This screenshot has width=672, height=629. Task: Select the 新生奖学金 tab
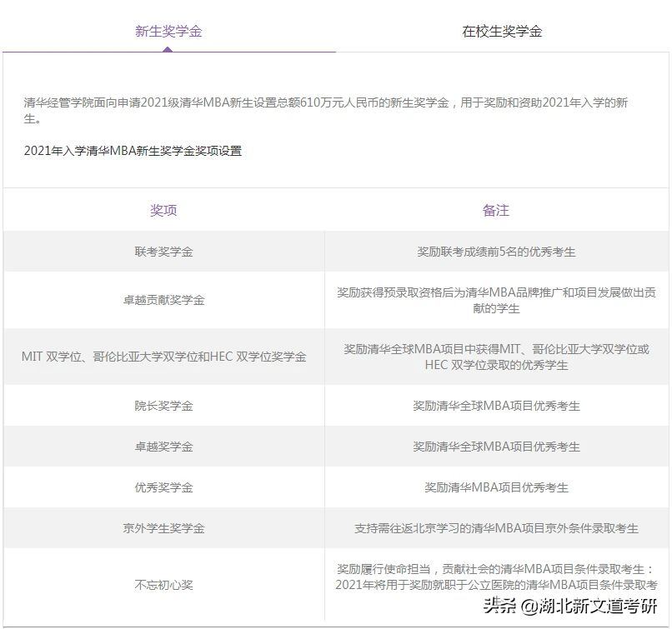point(167,32)
